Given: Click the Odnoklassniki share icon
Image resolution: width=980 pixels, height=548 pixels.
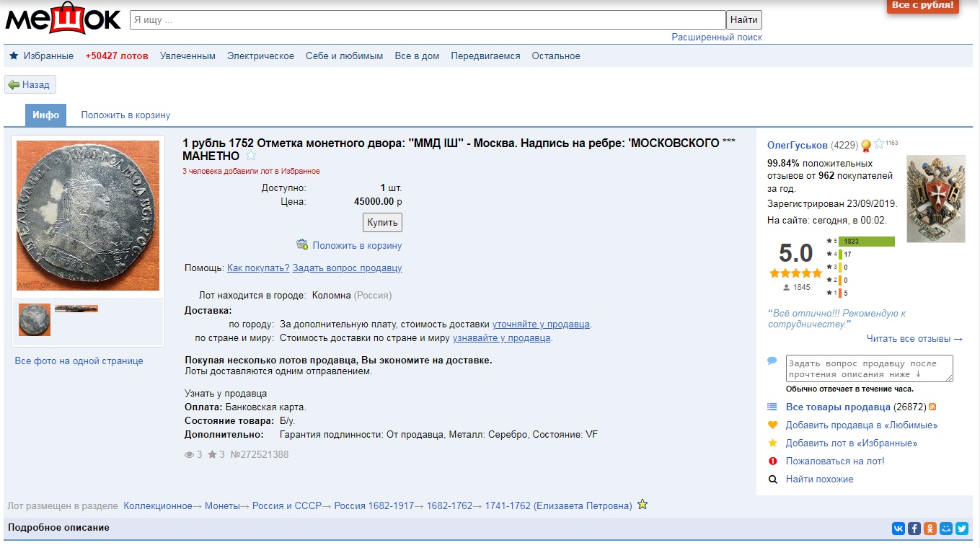Looking at the screenshot, I should pos(930,529).
